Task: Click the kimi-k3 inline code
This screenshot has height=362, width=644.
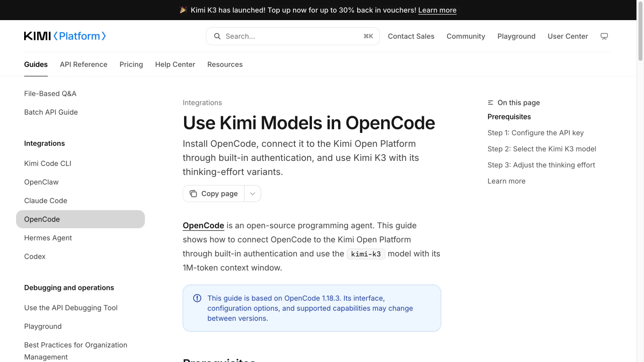Action: point(366,254)
